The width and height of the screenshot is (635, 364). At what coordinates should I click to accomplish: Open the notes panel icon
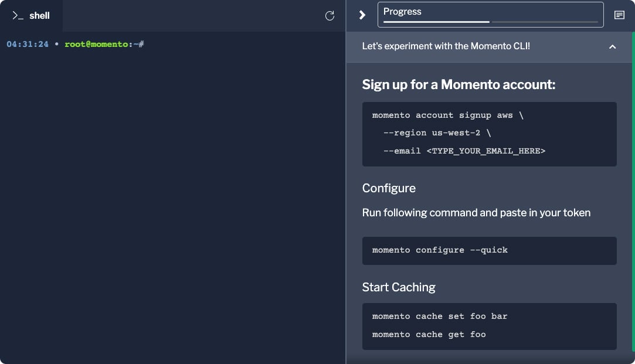(619, 15)
